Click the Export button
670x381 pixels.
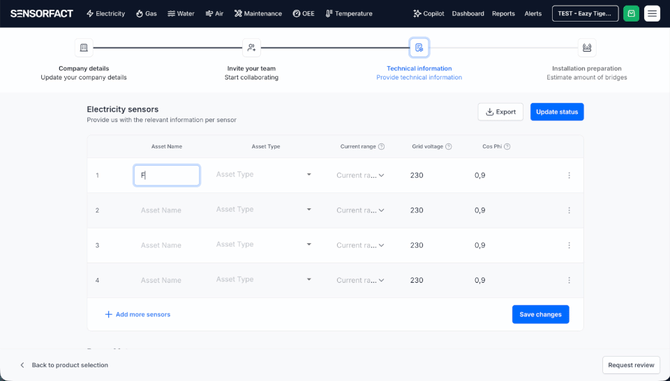coord(500,112)
